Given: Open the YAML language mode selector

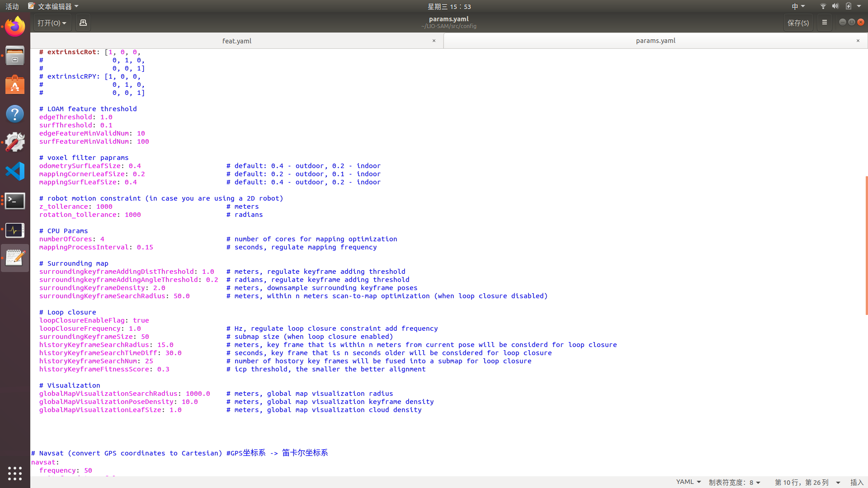Looking at the screenshot, I should (x=688, y=482).
